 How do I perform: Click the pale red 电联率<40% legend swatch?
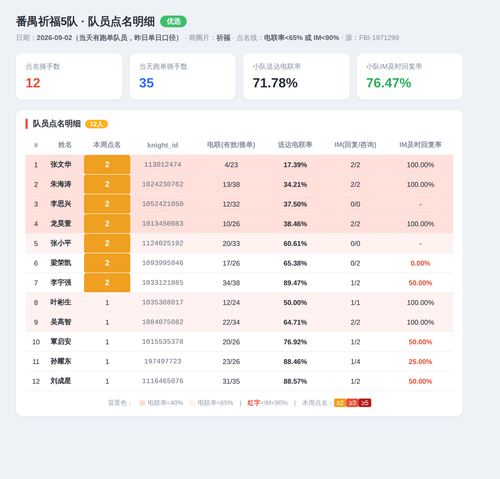[x=142, y=403]
